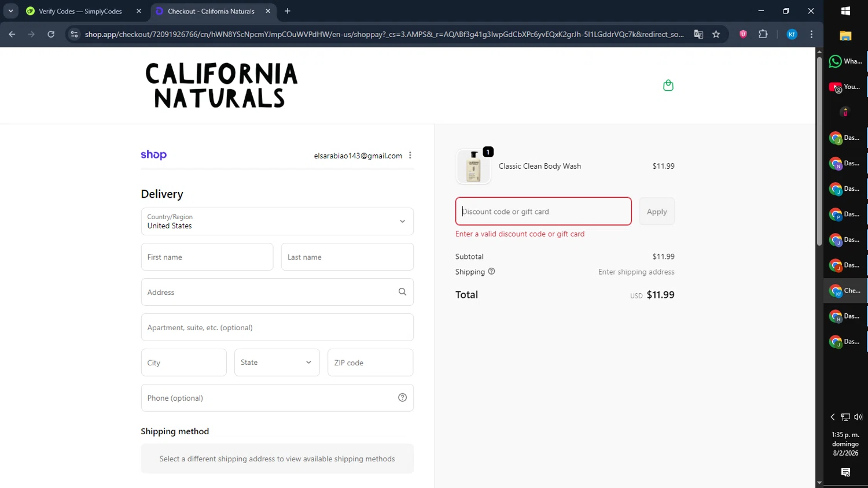
Task: Click the Apartment, suite field
Action: point(277,327)
